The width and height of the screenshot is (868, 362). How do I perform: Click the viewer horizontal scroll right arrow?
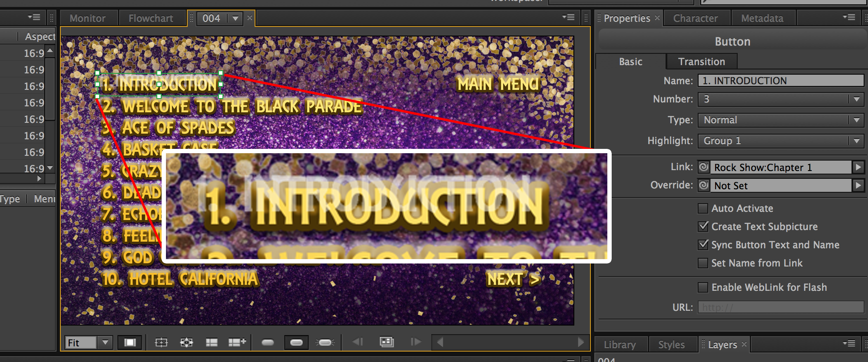(581, 342)
